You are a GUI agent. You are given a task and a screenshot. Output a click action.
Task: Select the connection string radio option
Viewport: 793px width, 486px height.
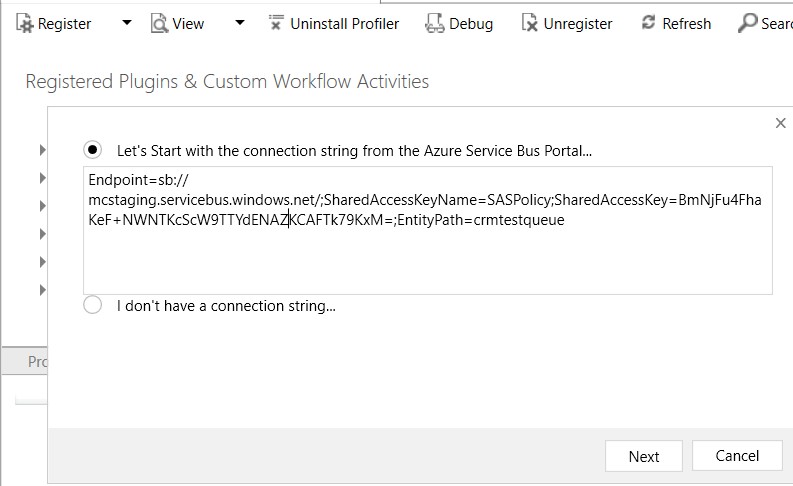[93, 150]
